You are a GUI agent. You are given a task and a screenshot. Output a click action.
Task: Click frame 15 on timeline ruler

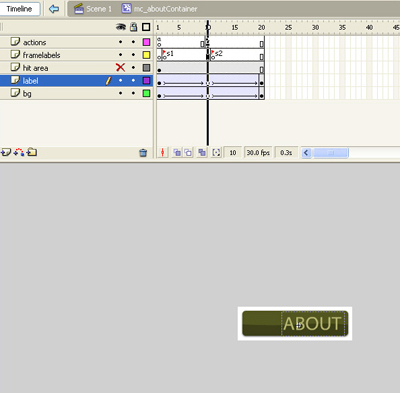pos(235,28)
